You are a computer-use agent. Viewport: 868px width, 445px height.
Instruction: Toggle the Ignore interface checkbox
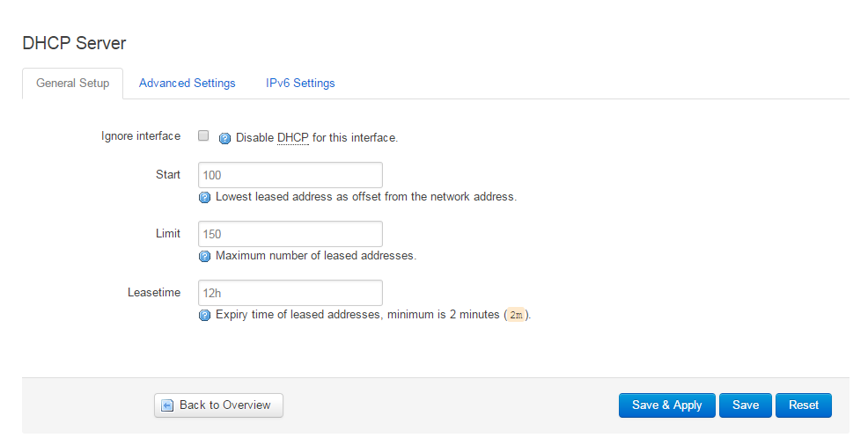203,136
